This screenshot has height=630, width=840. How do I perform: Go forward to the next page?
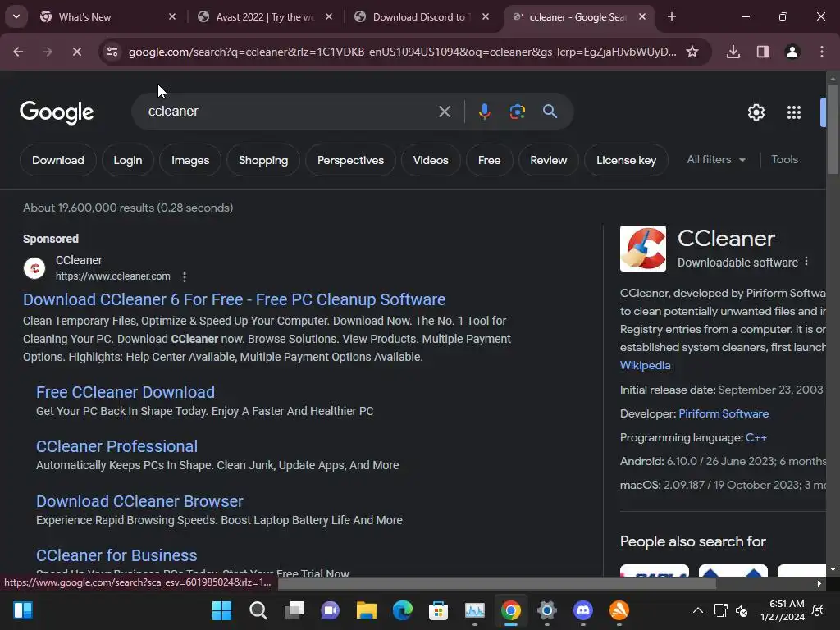[x=48, y=52]
